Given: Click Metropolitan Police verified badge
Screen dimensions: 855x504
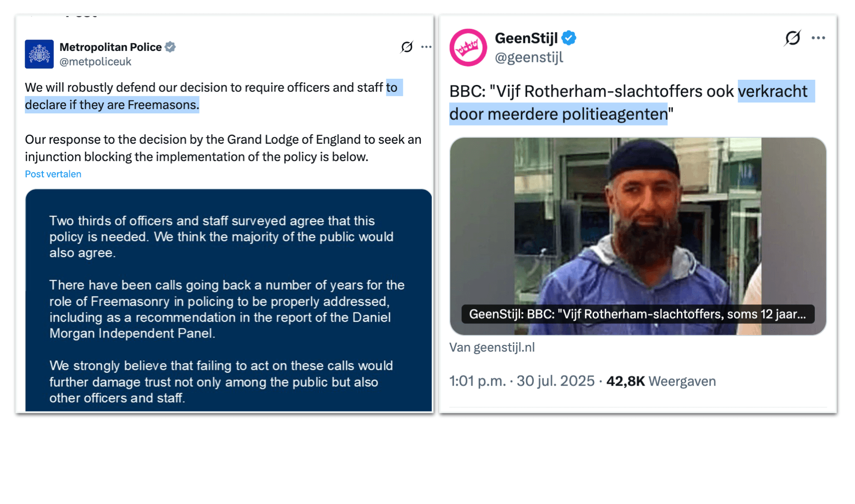Looking at the screenshot, I should [170, 47].
